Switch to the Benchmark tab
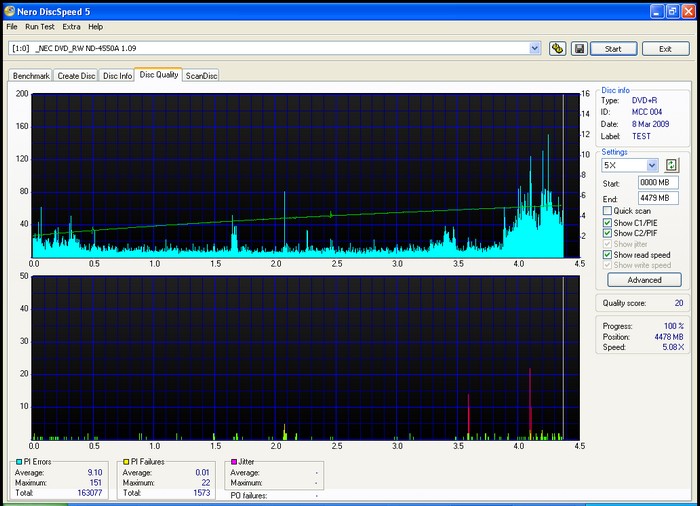This screenshot has height=506, width=700. pyautogui.click(x=30, y=75)
